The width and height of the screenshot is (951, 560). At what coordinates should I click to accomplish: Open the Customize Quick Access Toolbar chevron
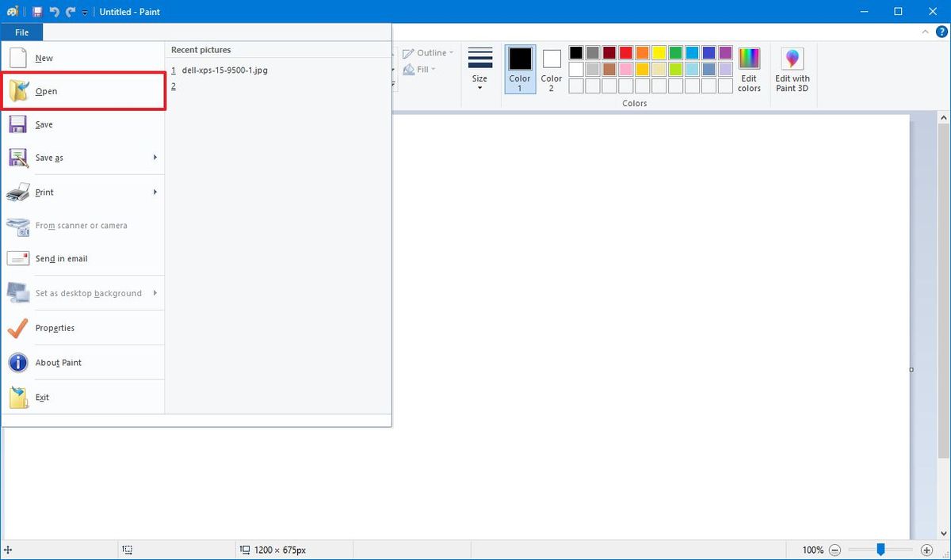point(84,12)
